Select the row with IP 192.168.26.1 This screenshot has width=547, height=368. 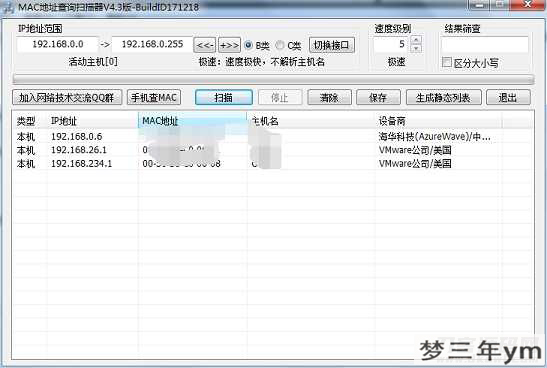pos(272,150)
